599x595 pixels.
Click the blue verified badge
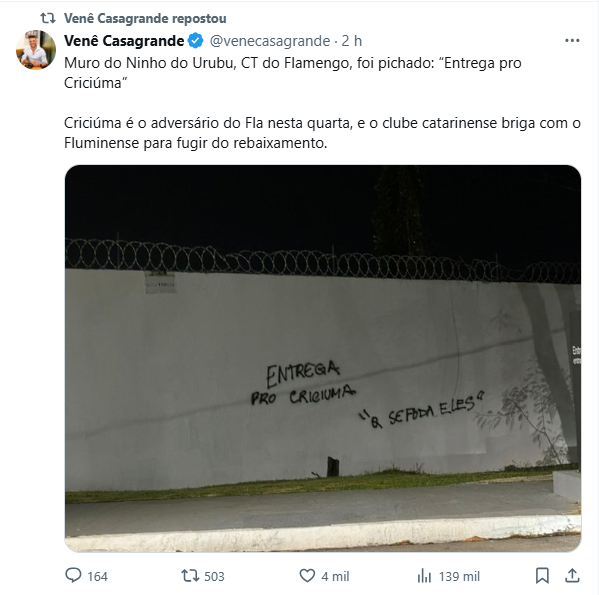[195, 41]
